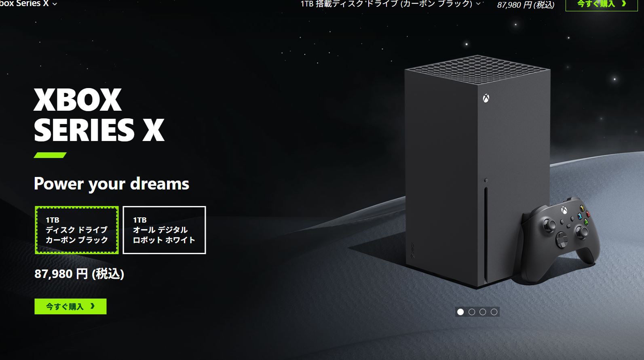The width and height of the screenshot is (644, 360).
Task: Click the Xbox logo on the console
Action: (x=486, y=99)
